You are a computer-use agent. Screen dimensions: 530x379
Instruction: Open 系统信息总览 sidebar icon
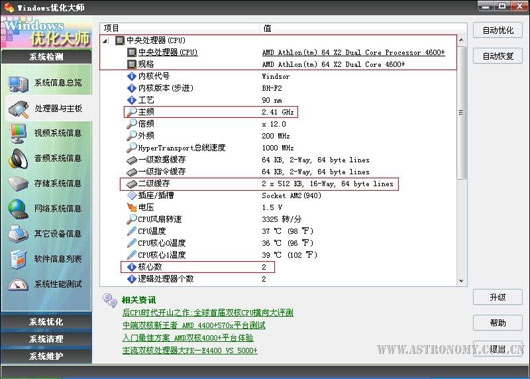(x=18, y=84)
